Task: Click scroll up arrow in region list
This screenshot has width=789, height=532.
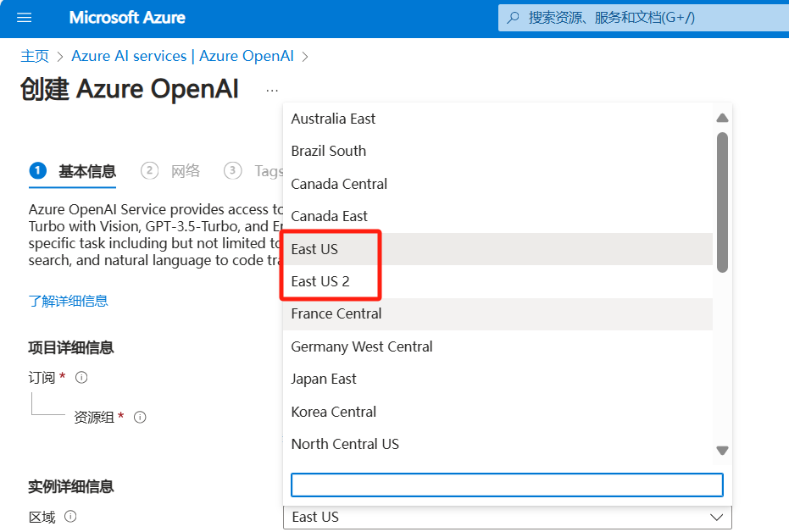Action: [722, 119]
